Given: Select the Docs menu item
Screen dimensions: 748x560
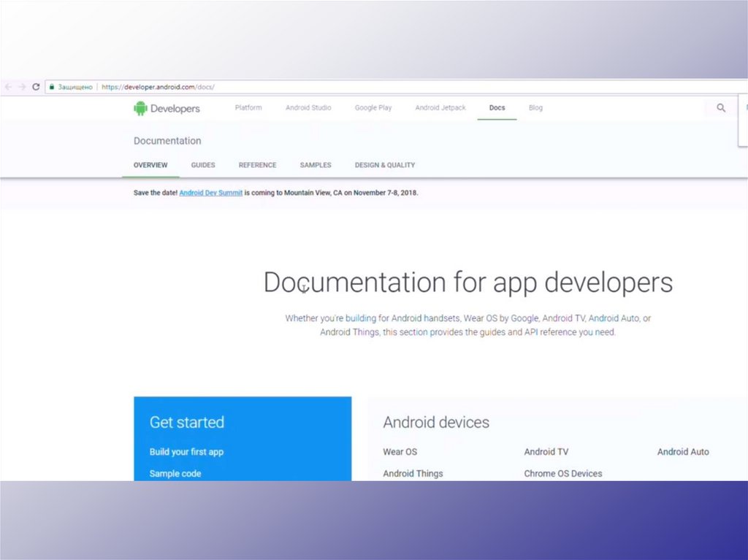Looking at the screenshot, I should 497,108.
